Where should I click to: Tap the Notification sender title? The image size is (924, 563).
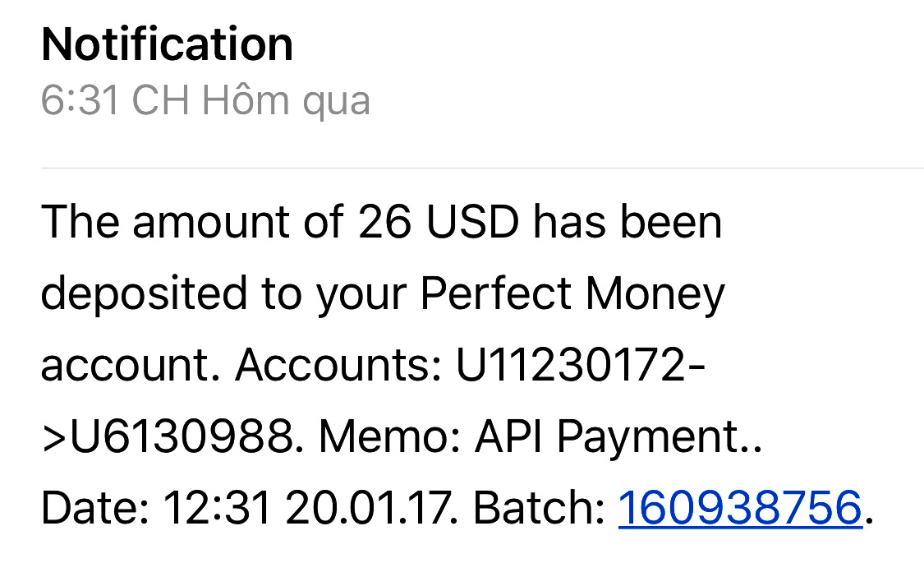coord(167,44)
